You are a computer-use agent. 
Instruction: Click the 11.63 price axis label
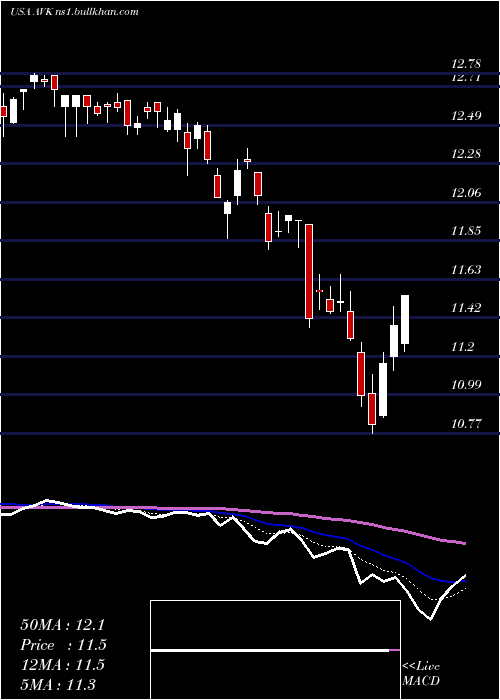467,270
